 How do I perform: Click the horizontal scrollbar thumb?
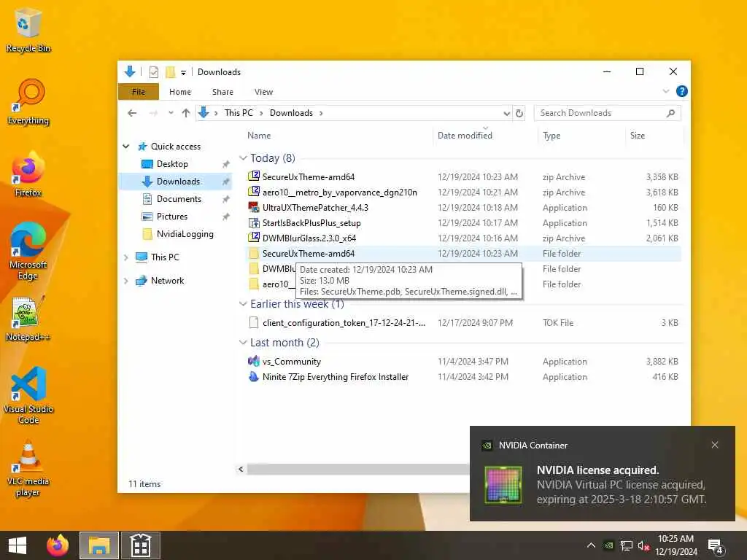click(x=358, y=469)
